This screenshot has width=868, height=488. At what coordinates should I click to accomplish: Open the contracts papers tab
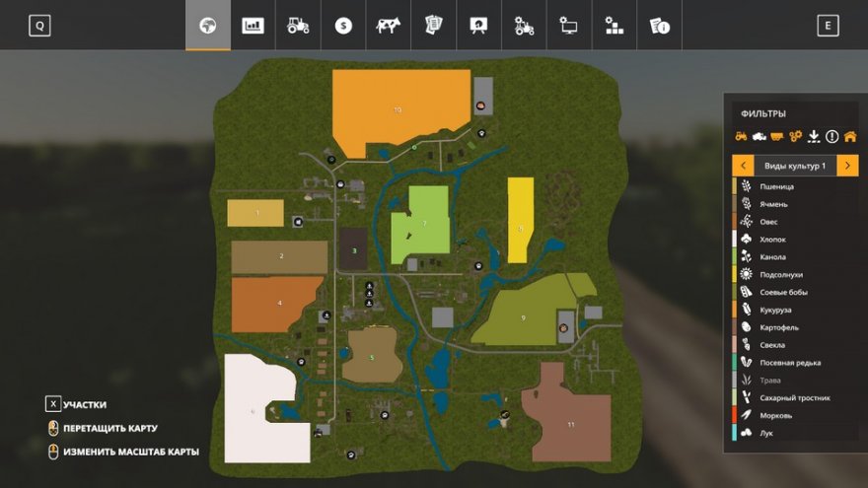click(x=433, y=25)
